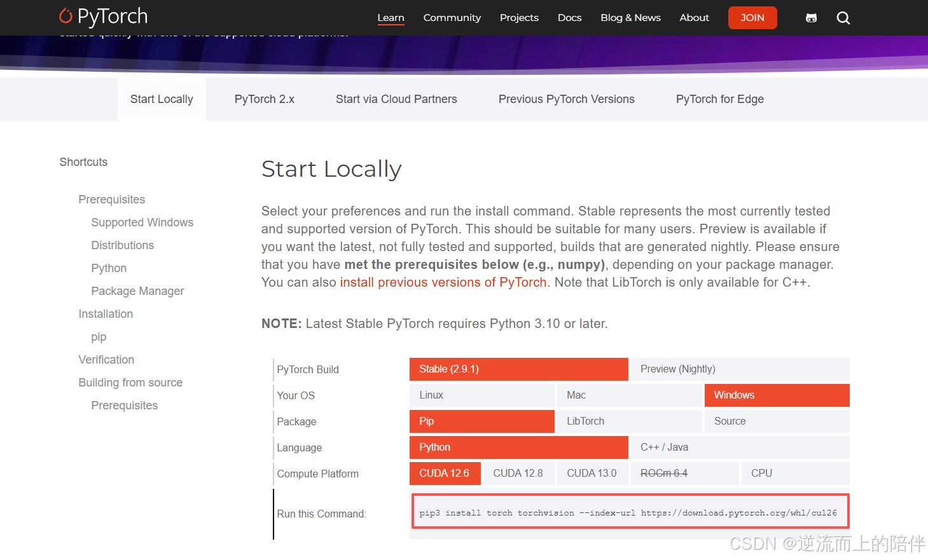928x560 pixels.
Task: Select CUDA 12.6 compute platform
Action: click(x=445, y=474)
